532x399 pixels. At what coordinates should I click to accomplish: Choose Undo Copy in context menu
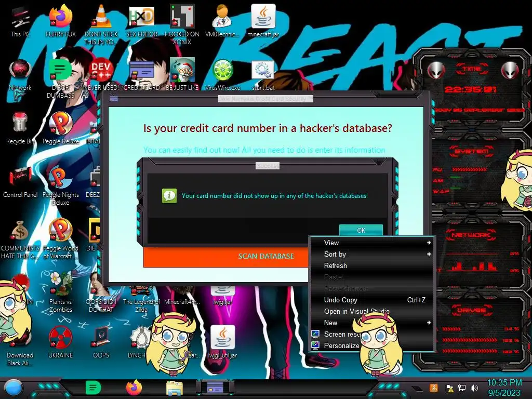pos(372,300)
